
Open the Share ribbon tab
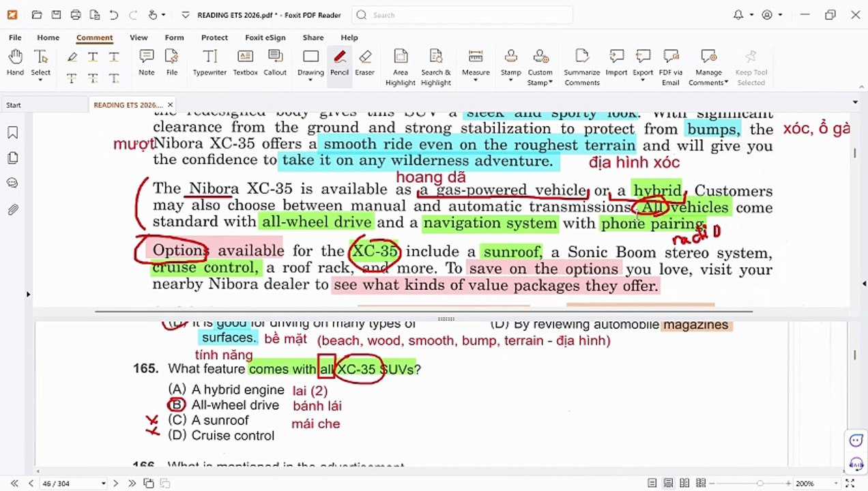[313, 38]
